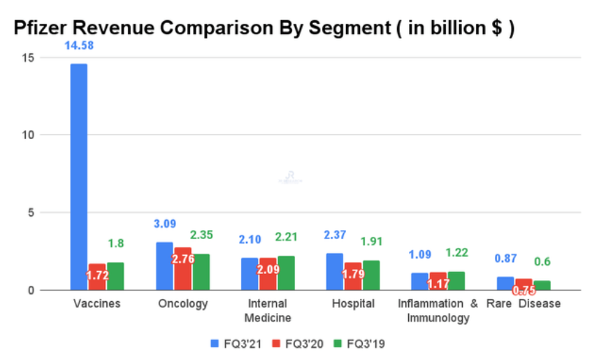
Task: Click the green Vaccines bar under 1.8
Action: (x=115, y=277)
